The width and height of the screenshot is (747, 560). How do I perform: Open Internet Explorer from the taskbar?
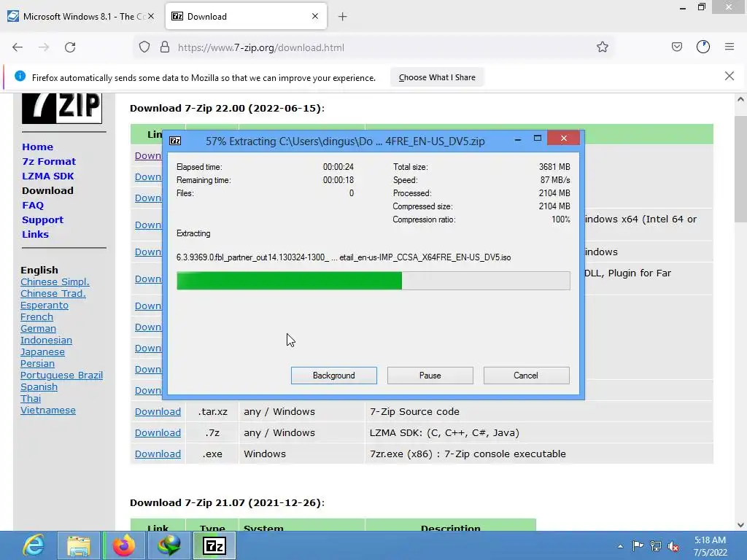pos(34,545)
